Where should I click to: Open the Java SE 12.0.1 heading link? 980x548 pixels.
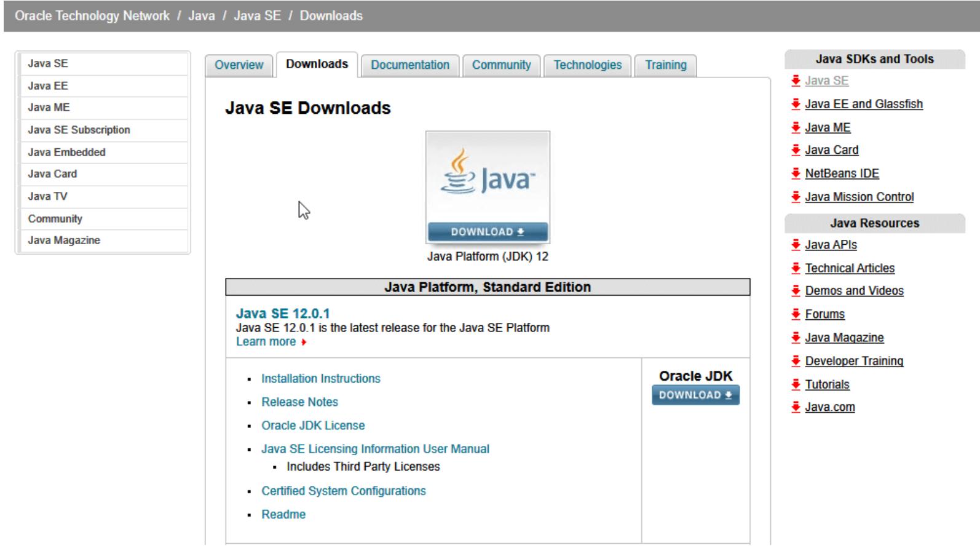coord(283,314)
